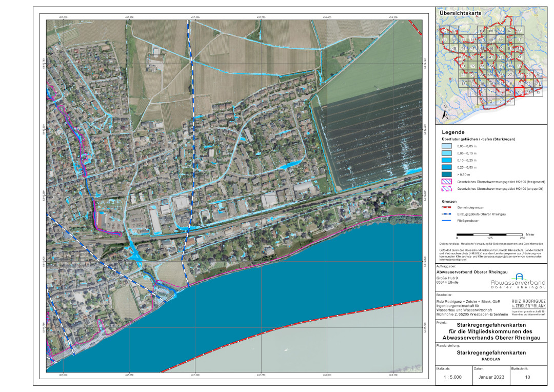Viewport: 554px width, 392px height.
Task: Select tile 62 in the overview map
Action: (x=445, y=31)
